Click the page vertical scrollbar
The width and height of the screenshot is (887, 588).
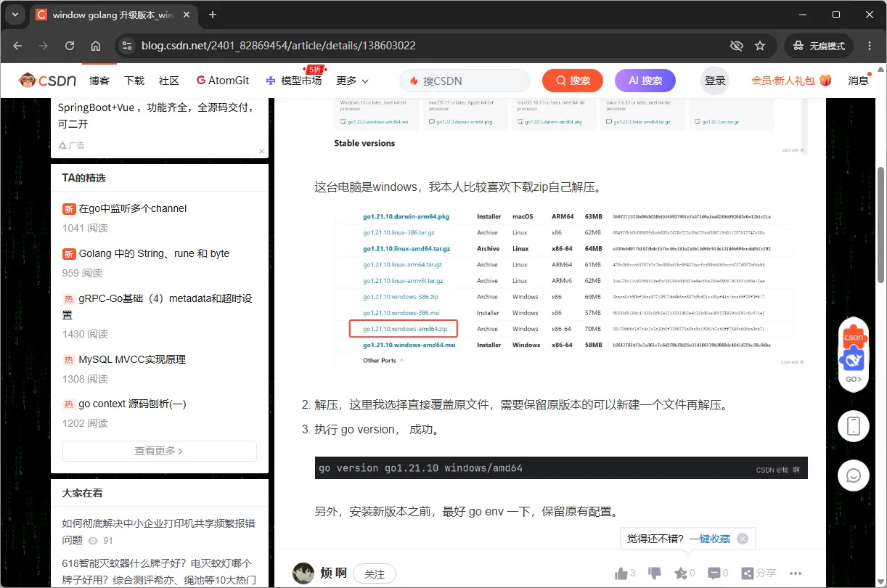pos(881,225)
